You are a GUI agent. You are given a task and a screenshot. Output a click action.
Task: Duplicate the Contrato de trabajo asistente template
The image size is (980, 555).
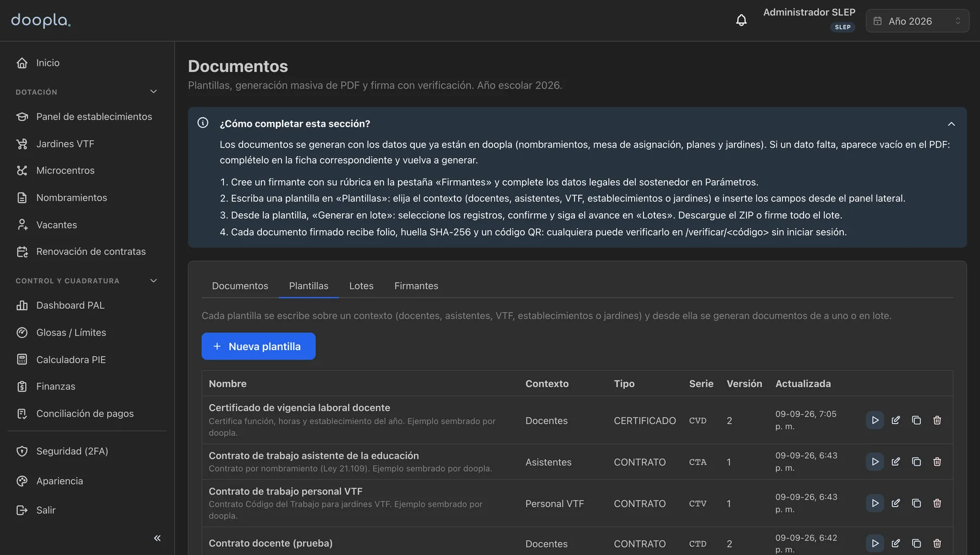916,462
